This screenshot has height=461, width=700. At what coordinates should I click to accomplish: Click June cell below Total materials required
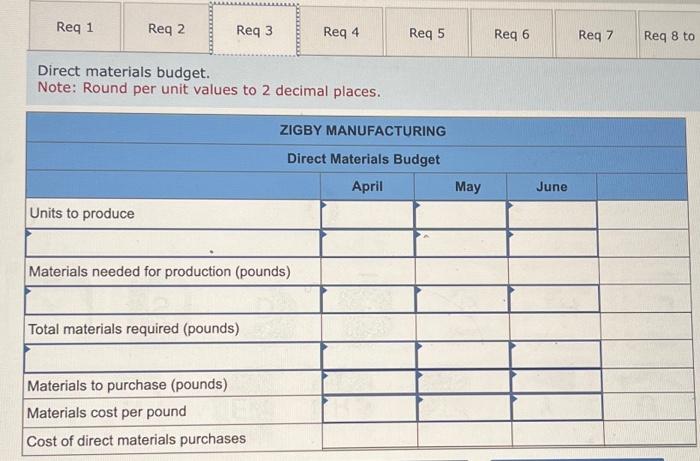click(556, 355)
